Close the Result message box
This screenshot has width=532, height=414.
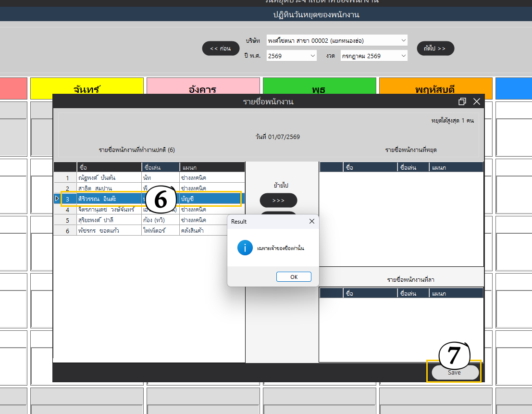click(x=312, y=221)
